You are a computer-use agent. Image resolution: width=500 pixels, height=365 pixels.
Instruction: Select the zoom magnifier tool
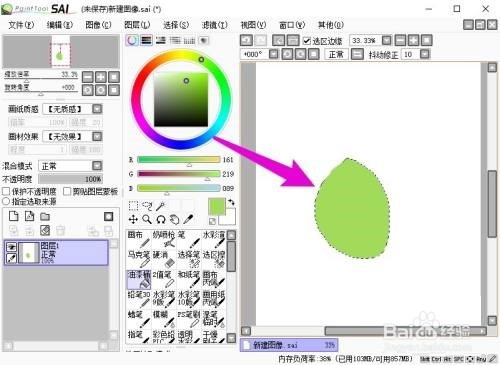147,219
